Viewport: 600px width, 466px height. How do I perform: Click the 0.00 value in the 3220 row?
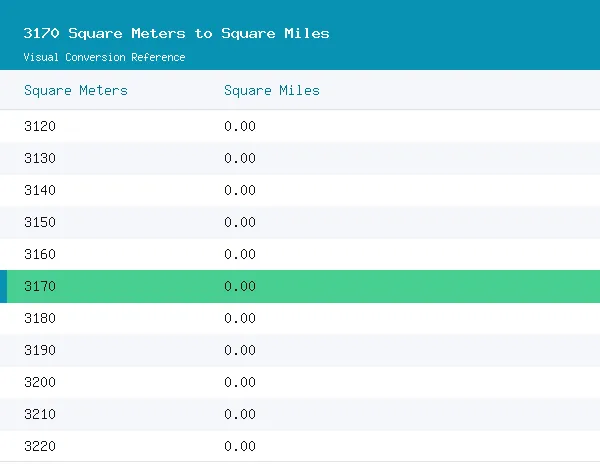[240, 446]
